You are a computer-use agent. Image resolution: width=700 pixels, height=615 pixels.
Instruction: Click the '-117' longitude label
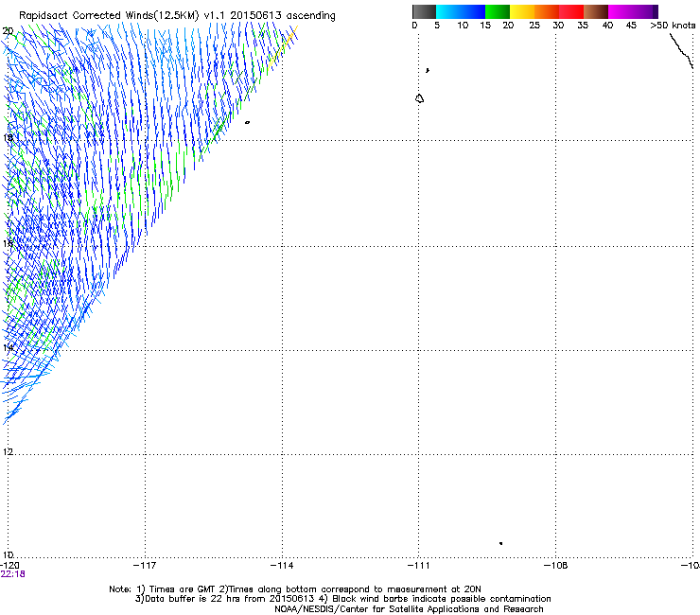click(145, 566)
